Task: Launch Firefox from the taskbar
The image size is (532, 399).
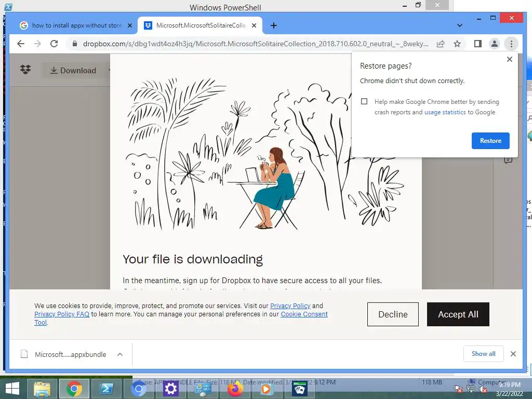Action: 235,389
